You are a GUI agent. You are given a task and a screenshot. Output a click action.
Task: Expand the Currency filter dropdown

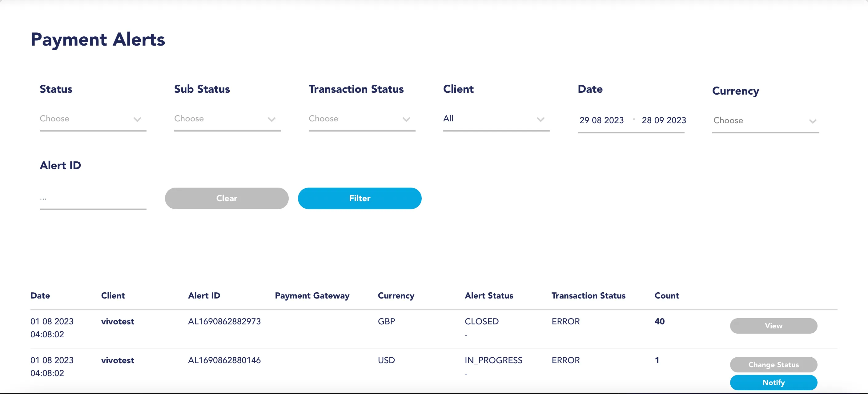[x=765, y=121]
